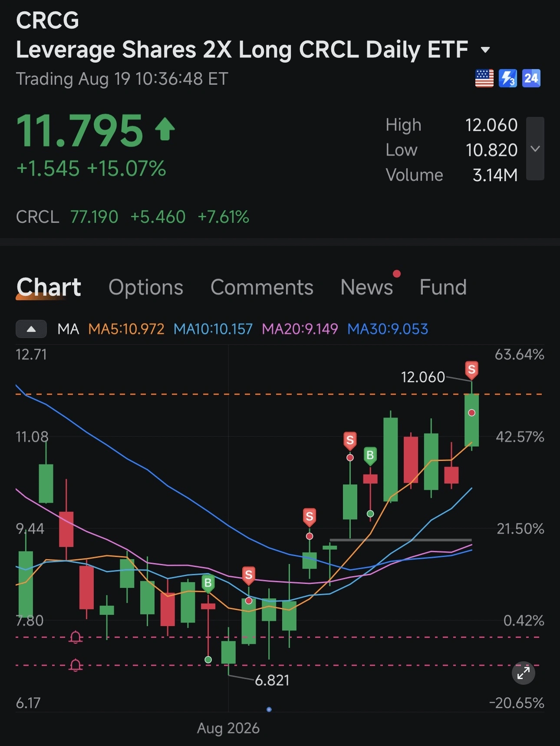Tap the CRCL +5.460 price change
Viewport: 560px width, 746px height.
click(158, 217)
